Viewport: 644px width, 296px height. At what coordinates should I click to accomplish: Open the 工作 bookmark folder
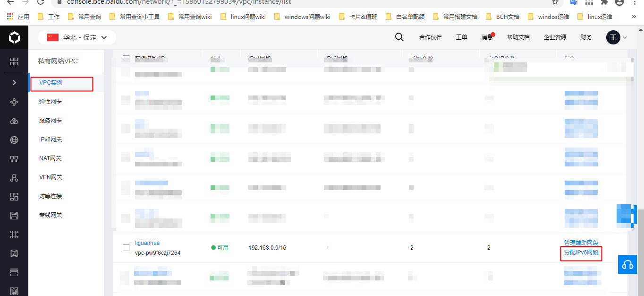click(x=48, y=17)
